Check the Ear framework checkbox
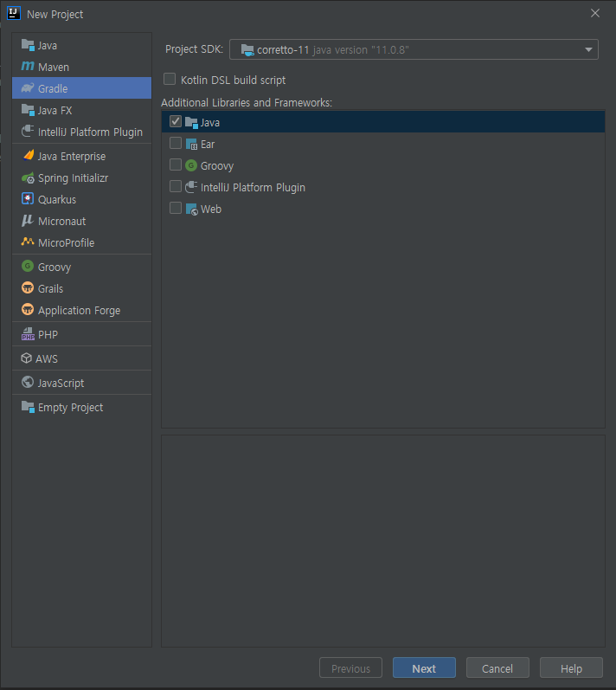616x690 pixels. coord(176,143)
